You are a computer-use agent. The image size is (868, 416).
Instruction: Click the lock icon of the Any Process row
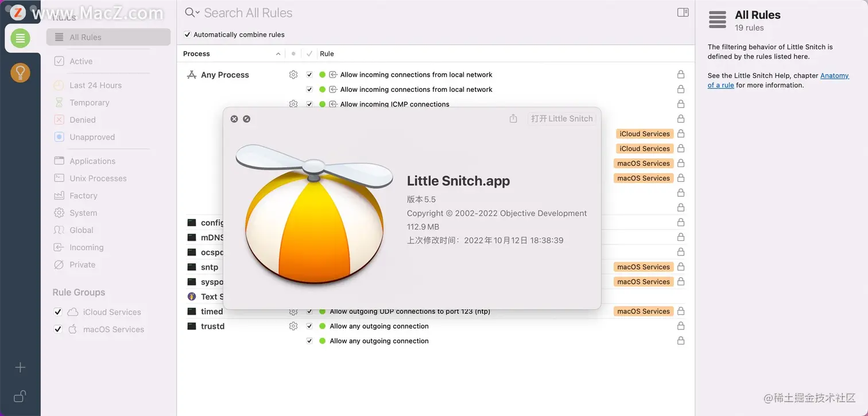tap(681, 75)
